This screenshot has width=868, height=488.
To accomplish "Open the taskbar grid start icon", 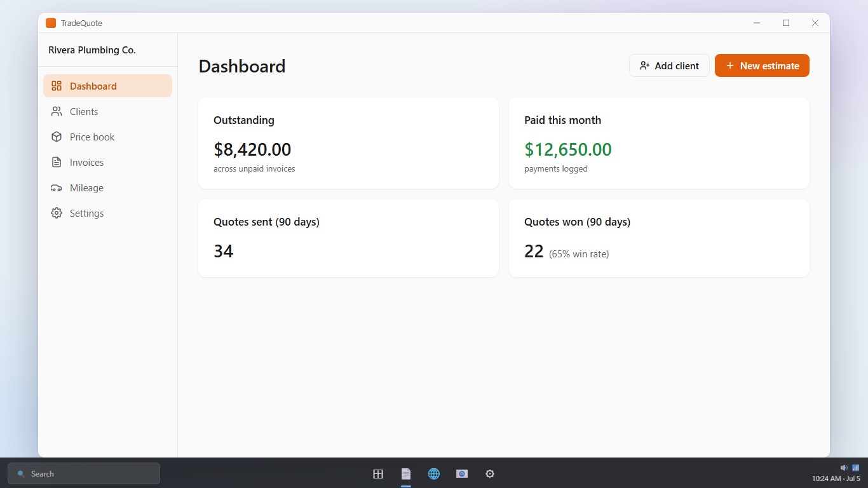I will click(x=378, y=473).
